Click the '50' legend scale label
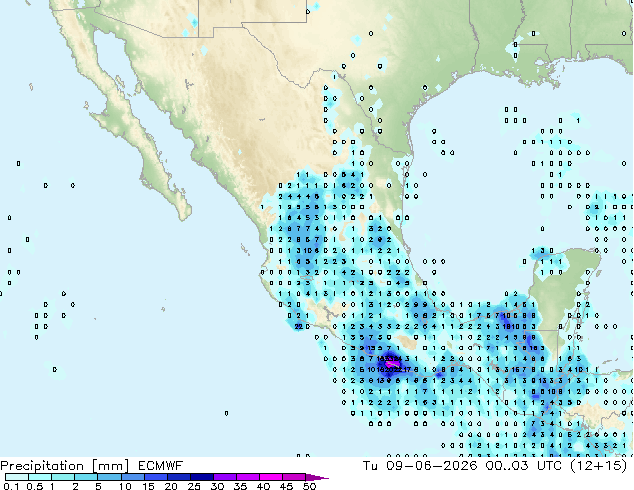Screen dimensions: 634x490 (309, 486)
